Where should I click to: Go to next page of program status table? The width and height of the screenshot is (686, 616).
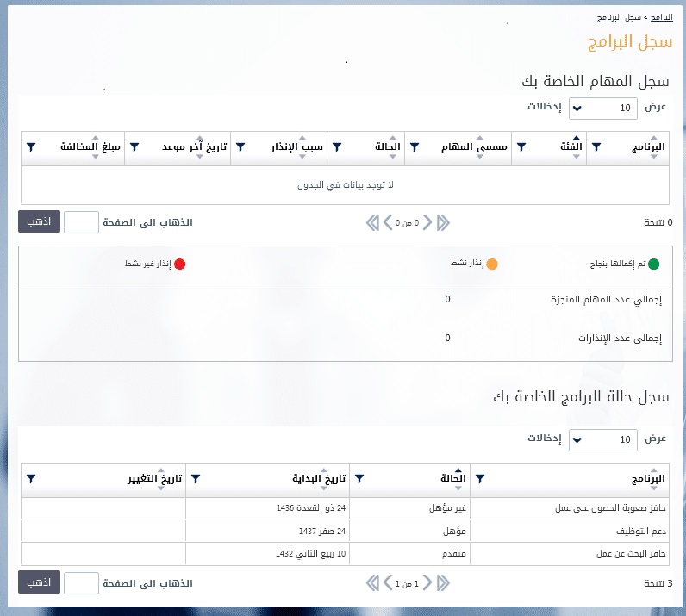(x=388, y=582)
